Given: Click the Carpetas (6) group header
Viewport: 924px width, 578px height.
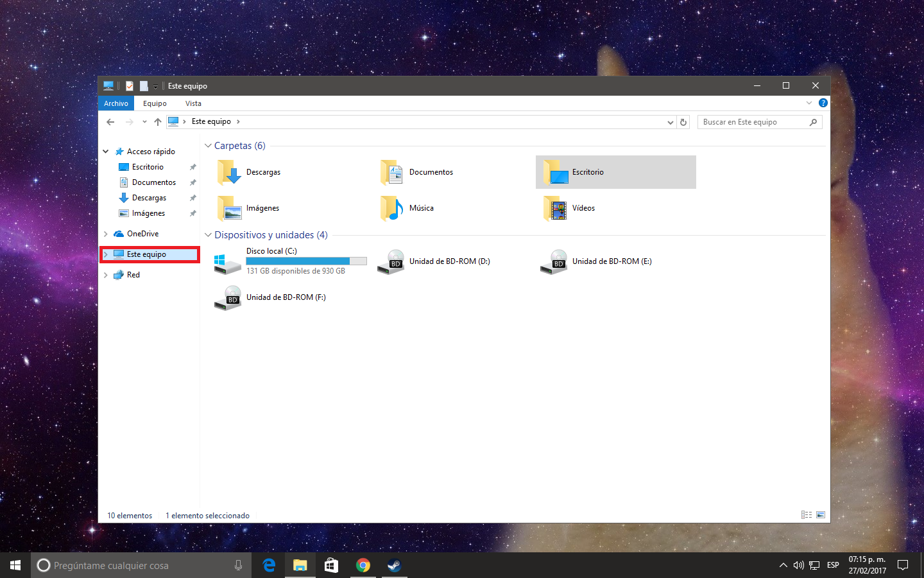Looking at the screenshot, I should click(x=240, y=146).
